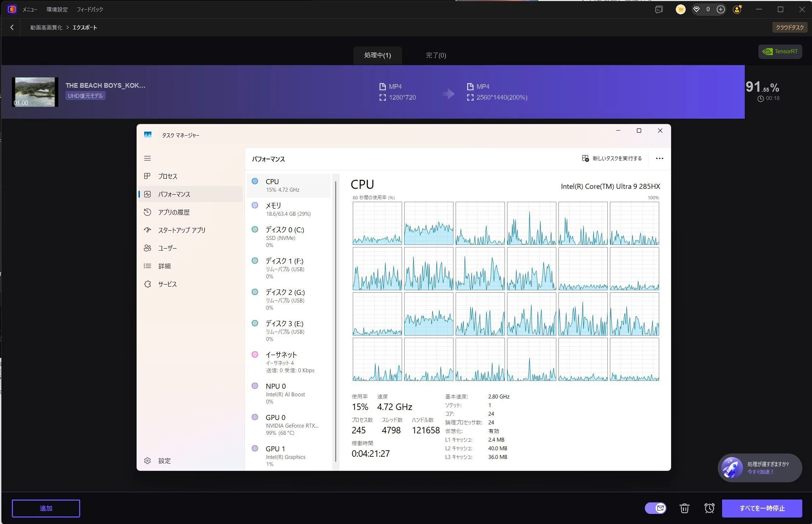Click the すべてを一時停止 button
The image size is (812, 524).
tap(762, 508)
